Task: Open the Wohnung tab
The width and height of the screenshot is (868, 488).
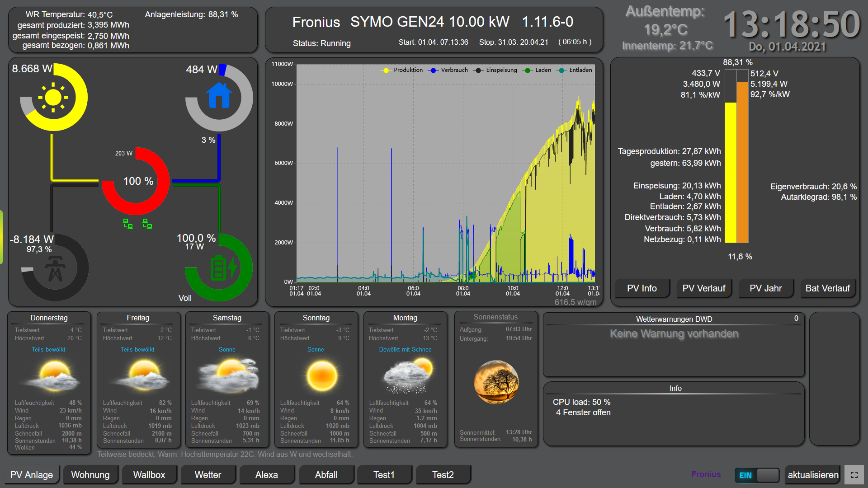Action: pyautogui.click(x=90, y=475)
